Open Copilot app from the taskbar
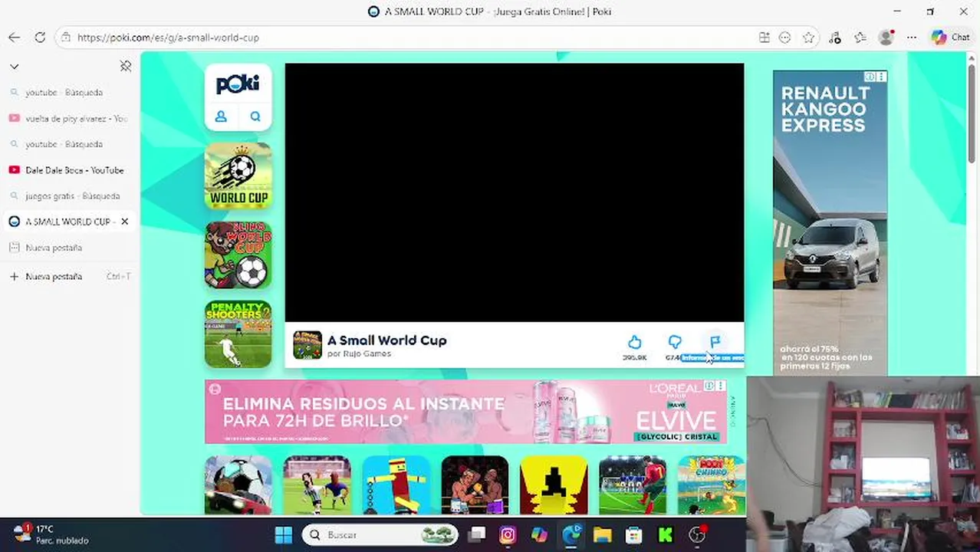Image resolution: width=980 pixels, height=552 pixels. point(539,534)
